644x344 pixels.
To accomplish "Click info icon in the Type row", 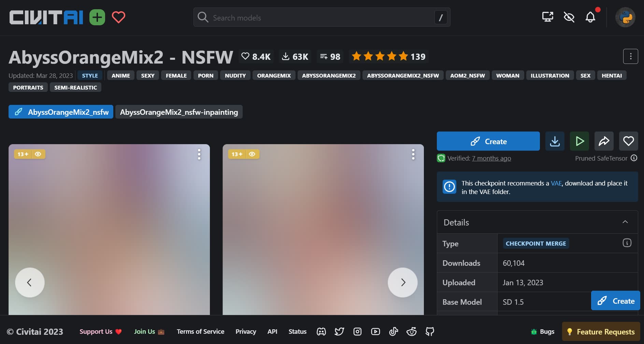I will click(x=627, y=243).
